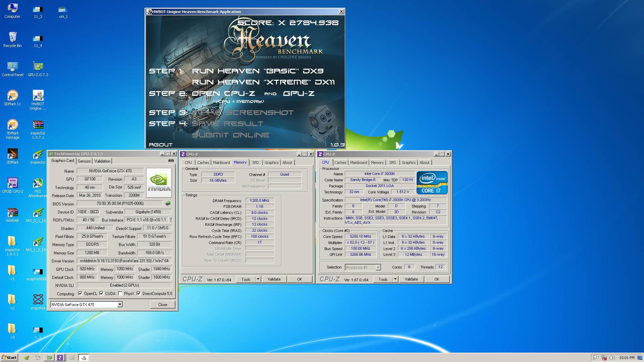Open the Control Panel desktop icon
The height and width of the screenshot is (362, 644).
pyautogui.click(x=12, y=68)
